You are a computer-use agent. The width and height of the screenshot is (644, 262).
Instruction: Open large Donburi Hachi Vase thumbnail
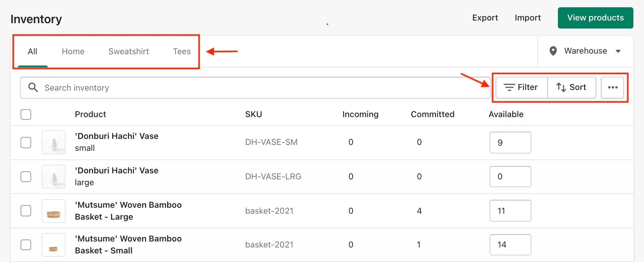pyautogui.click(x=54, y=177)
